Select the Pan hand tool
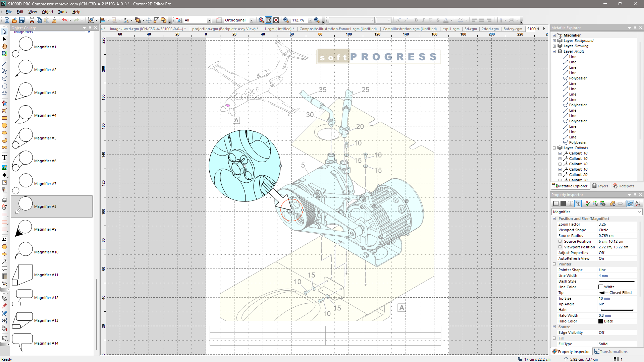Viewport: 644px width, 362px height. pyautogui.click(x=4, y=46)
